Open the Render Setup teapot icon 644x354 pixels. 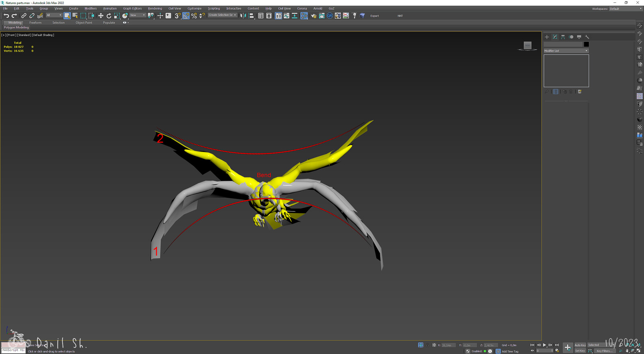tap(314, 16)
